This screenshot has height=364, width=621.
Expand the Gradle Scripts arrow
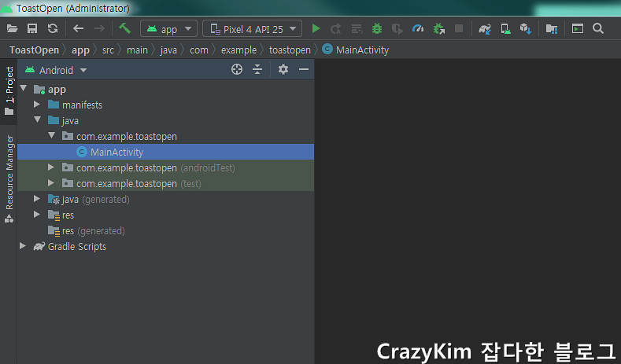click(x=23, y=246)
